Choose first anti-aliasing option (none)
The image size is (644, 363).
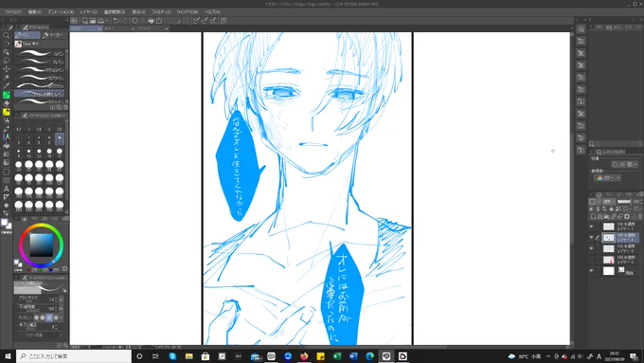coord(36,318)
